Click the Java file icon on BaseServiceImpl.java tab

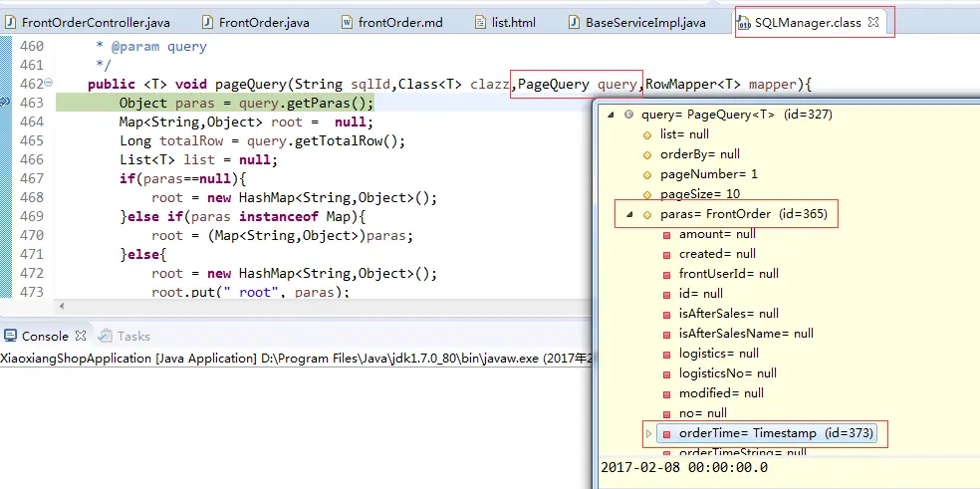tap(575, 23)
